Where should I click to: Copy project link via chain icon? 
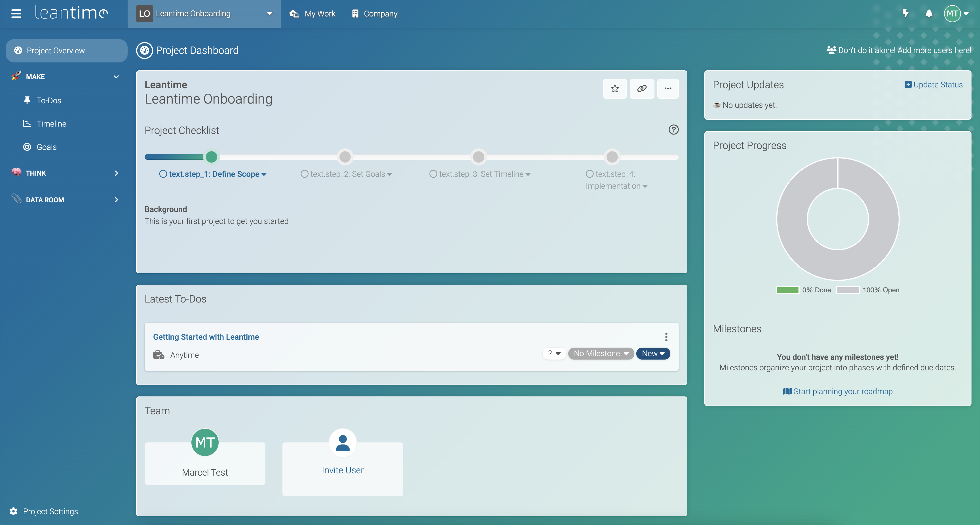[x=641, y=89]
